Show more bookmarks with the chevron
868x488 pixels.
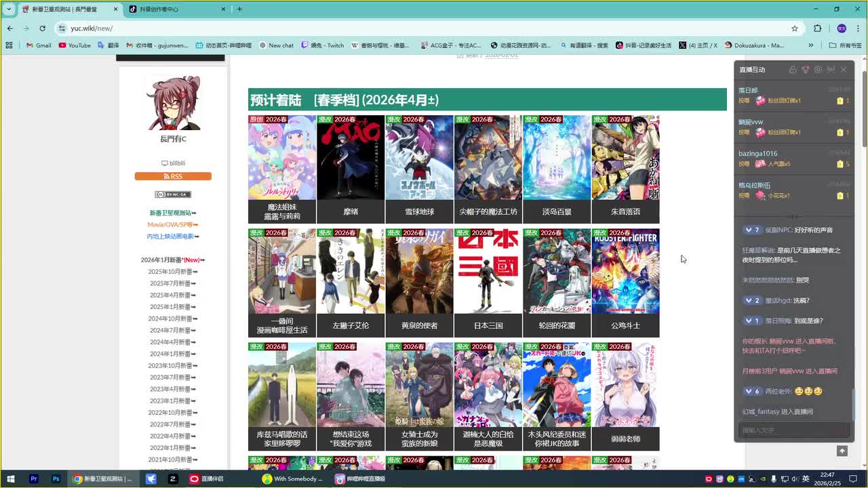click(x=811, y=45)
